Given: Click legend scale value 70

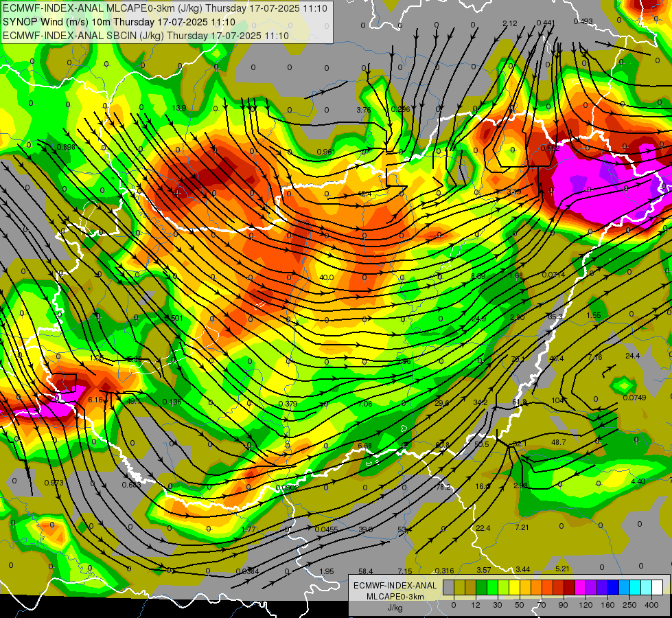Looking at the screenshot, I should pos(542,605).
